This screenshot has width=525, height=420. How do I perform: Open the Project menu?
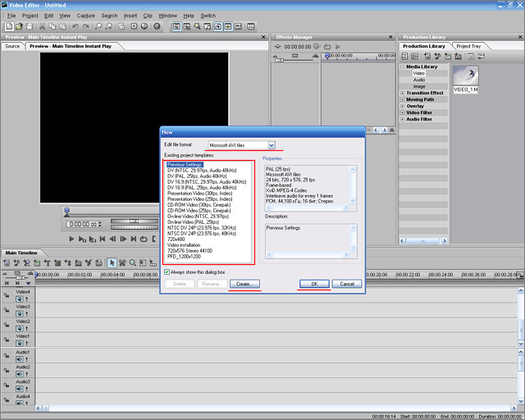point(30,16)
